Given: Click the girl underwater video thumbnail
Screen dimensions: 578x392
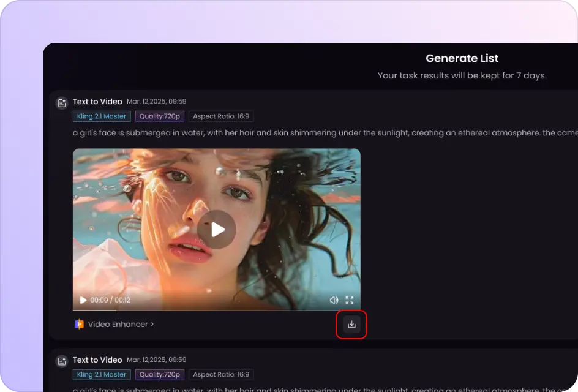Looking at the screenshot, I should (216, 202).
